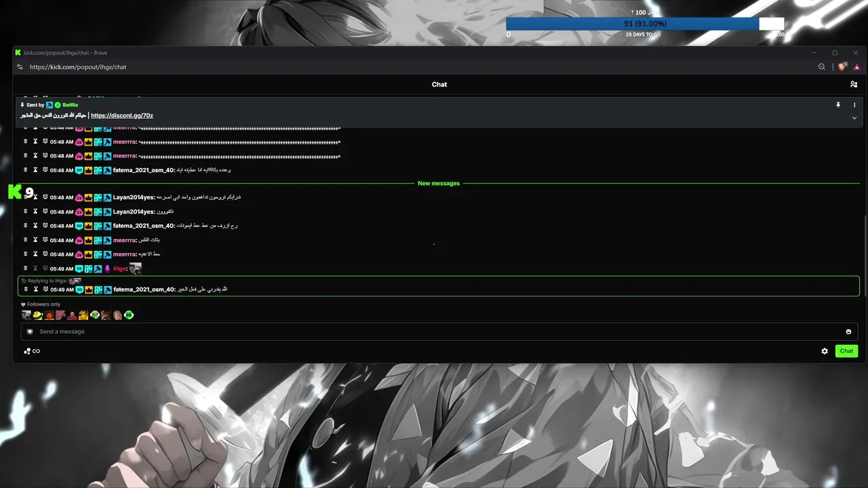Viewport: 868px width, 488px height.
Task: Click 05:49 AM timestamp on iHgx's message
Action: tap(62, 269)
